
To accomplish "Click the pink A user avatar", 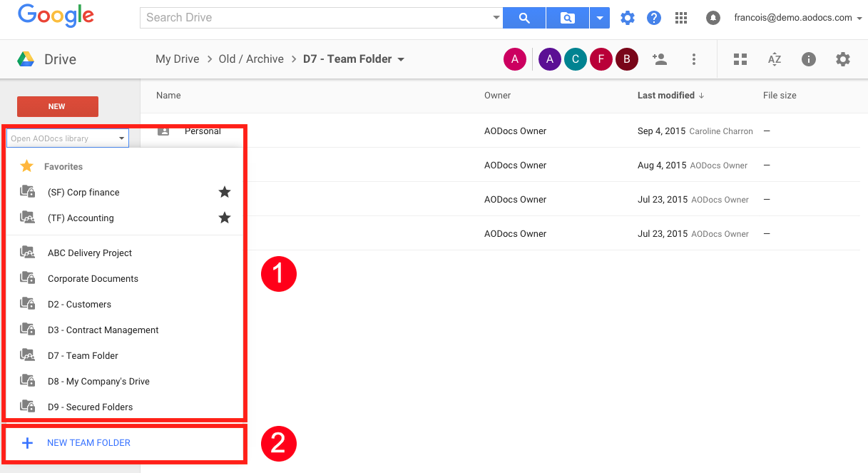I will [515, 59].
